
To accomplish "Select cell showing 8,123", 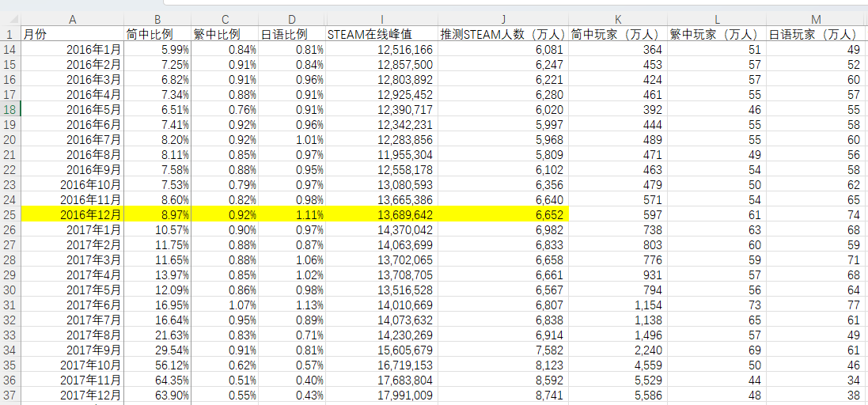I will (x=503, y=365).
